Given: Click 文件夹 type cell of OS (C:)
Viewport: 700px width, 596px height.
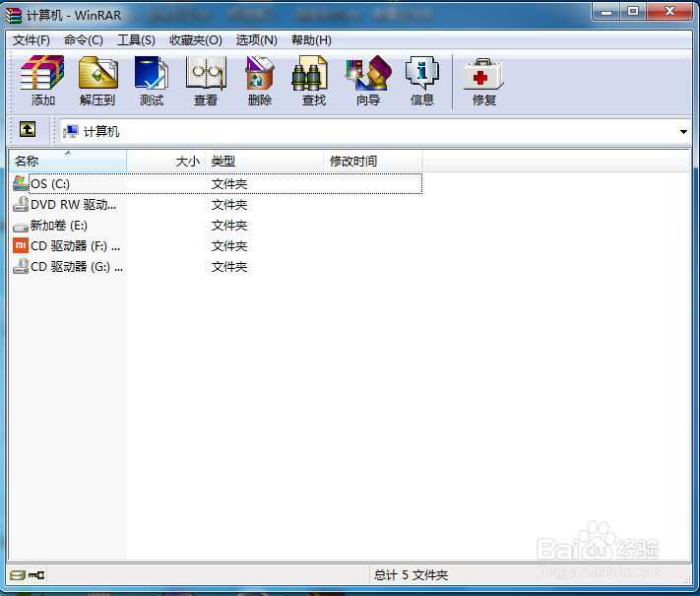Looking at the screenshot, I should (229, 184).
